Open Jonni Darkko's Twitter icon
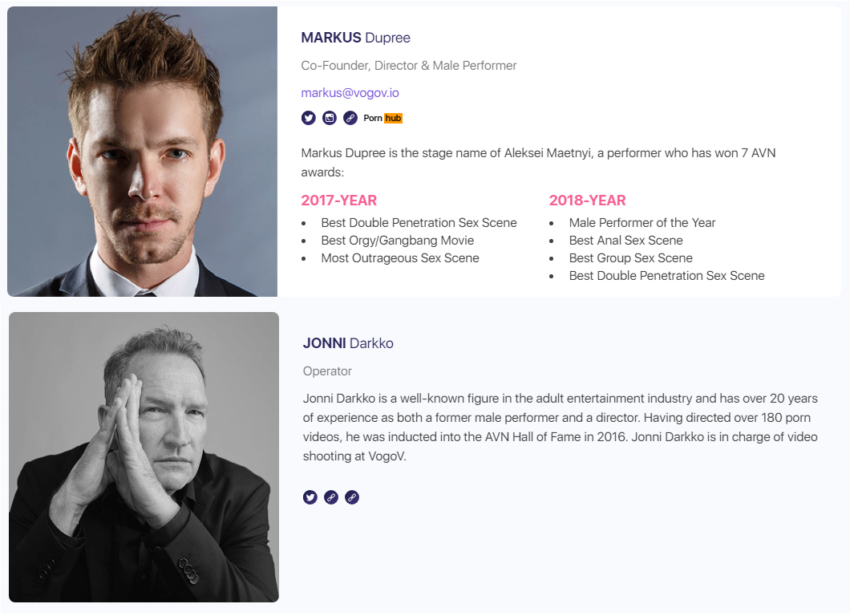The image size is (850, 616). 310,497
